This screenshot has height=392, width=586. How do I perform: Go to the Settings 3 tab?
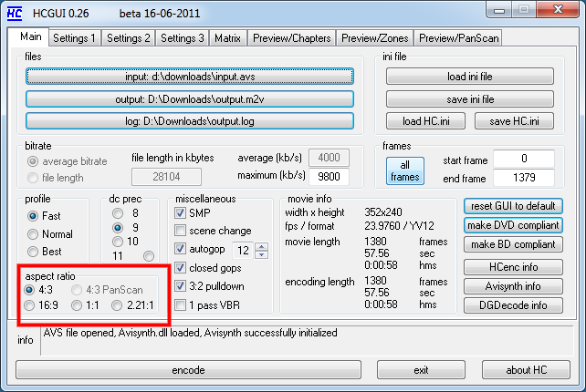[182, 38]
